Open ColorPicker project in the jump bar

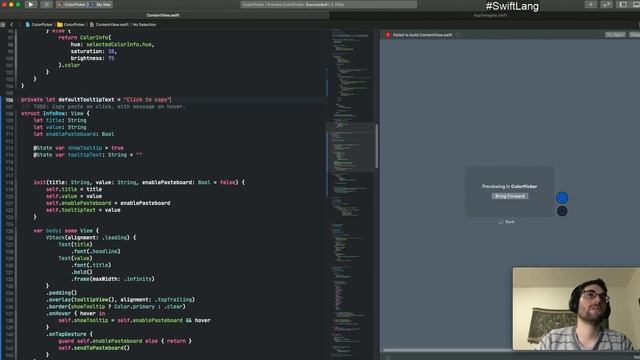pos(39,24)
